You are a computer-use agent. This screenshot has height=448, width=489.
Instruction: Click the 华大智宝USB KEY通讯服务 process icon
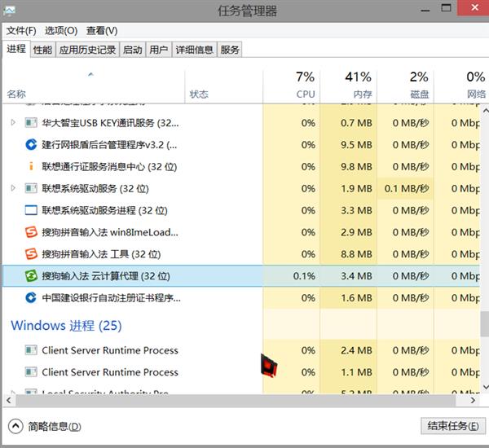(x=31, y=123)
